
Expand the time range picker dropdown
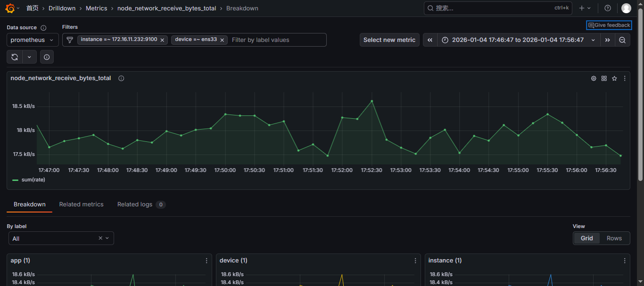pos(518,40)
